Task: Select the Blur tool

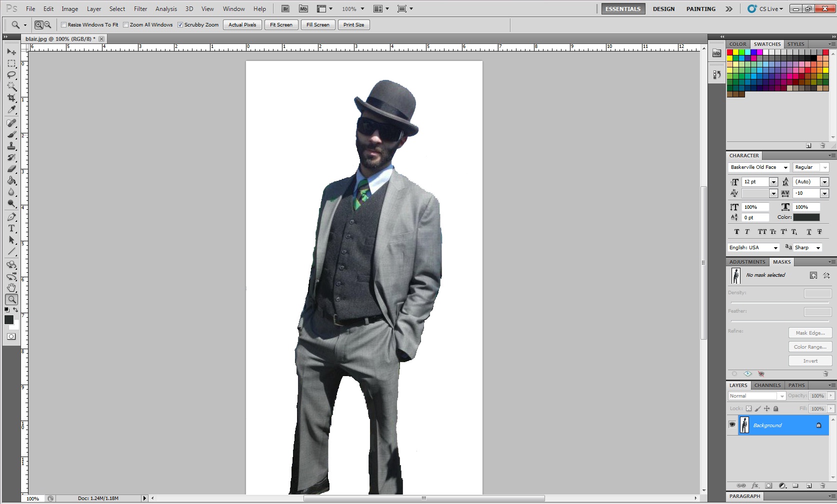Action: coord(11,192)
